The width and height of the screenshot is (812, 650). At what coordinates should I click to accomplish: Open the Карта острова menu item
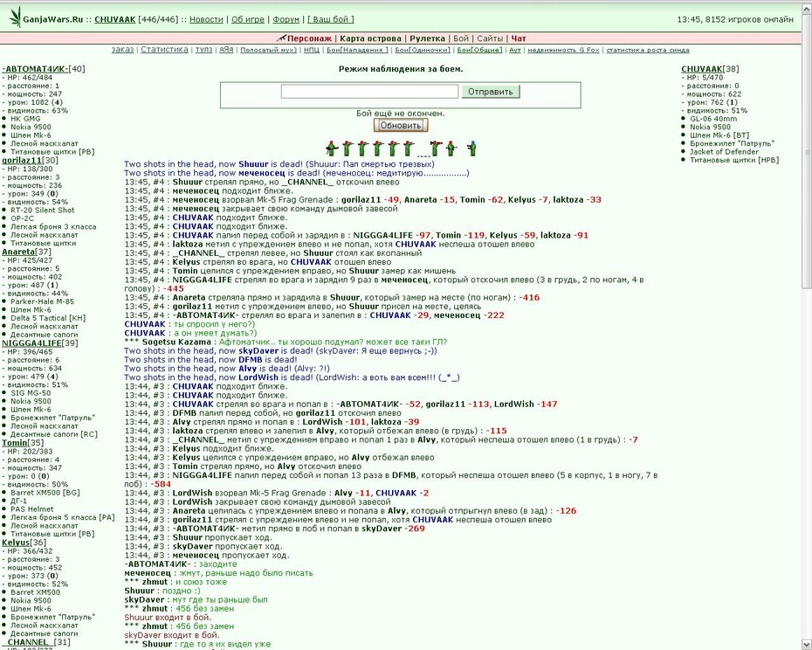click(370, 38)
